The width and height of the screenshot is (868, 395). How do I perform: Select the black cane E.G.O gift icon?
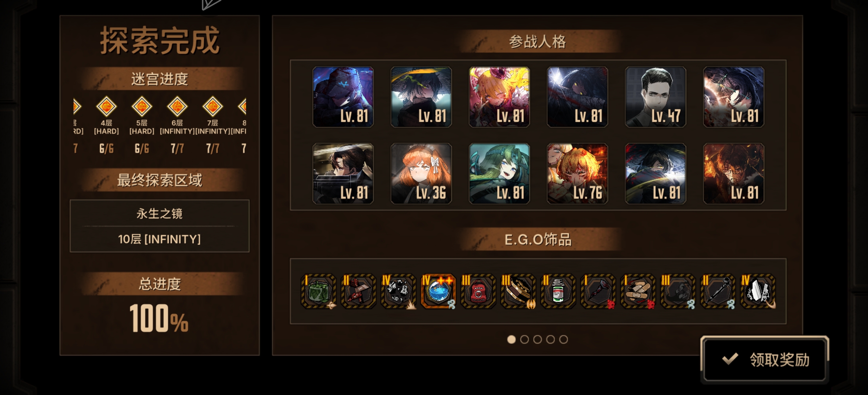[x=717, y=291]
